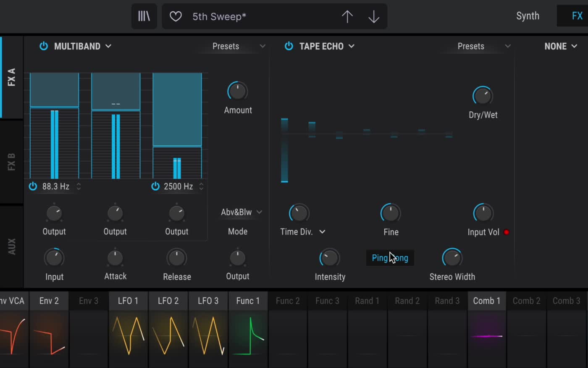Click the Tape Echo Intensity knob
Screen dimensions: 588x368
[x=330, y=258]
